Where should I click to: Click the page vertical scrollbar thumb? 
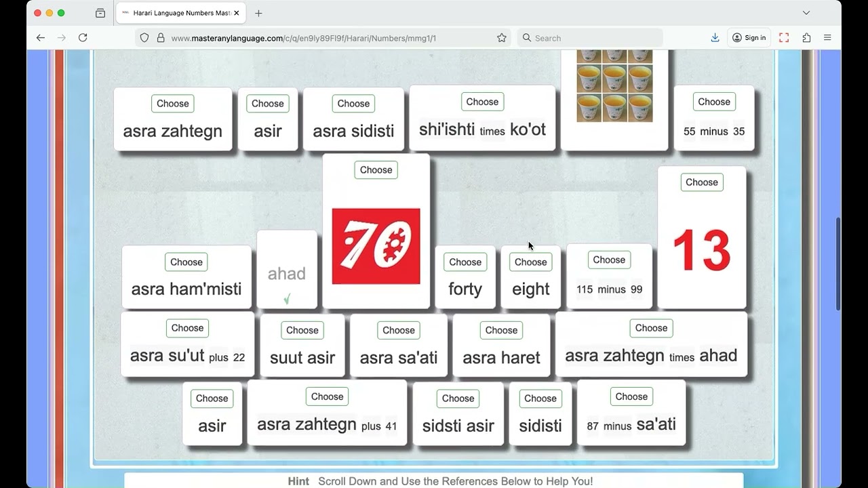pyautogui.click(x=837, y=264)
